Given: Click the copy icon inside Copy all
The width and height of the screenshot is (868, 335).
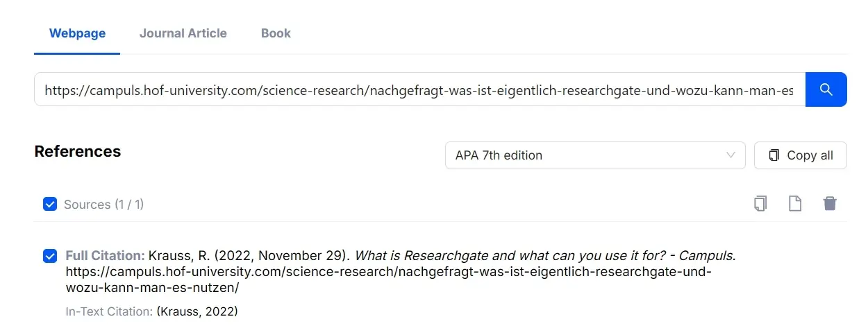Looking at the screenshot, I should point(774,155).
